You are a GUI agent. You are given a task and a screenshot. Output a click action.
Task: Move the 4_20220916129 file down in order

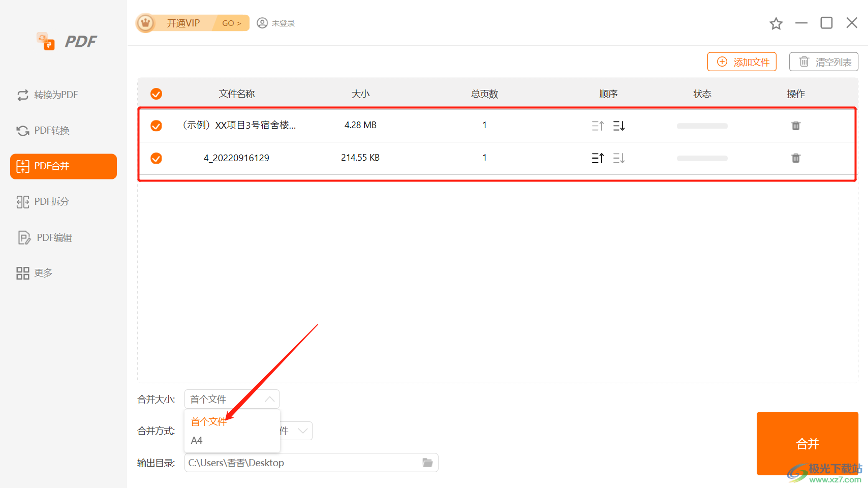point(619,158)
